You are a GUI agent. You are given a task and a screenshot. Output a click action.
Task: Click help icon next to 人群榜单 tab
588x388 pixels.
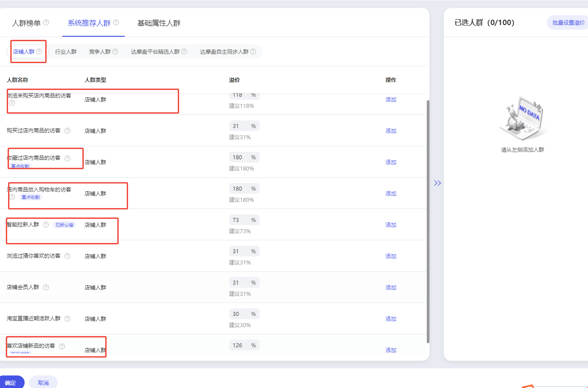[x=46, y=22]
